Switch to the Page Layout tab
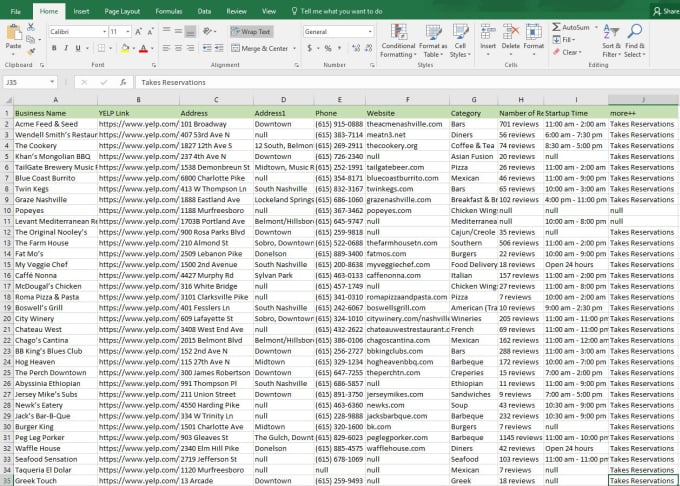Viewport: 680px width, 486px height. pyautogui.click(x=122, y=11)
